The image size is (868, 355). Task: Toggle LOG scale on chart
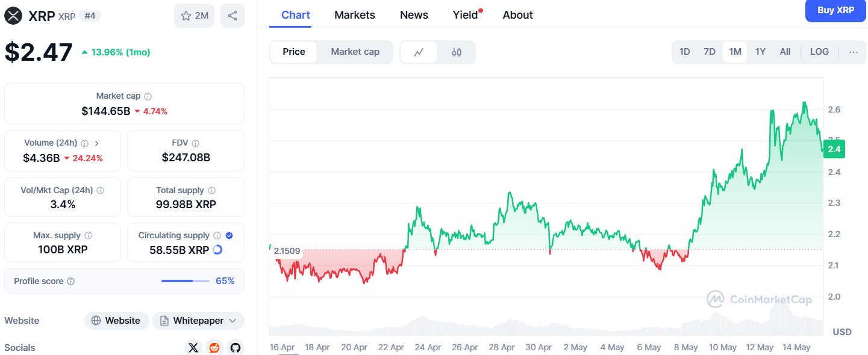(x=819, y=52)
